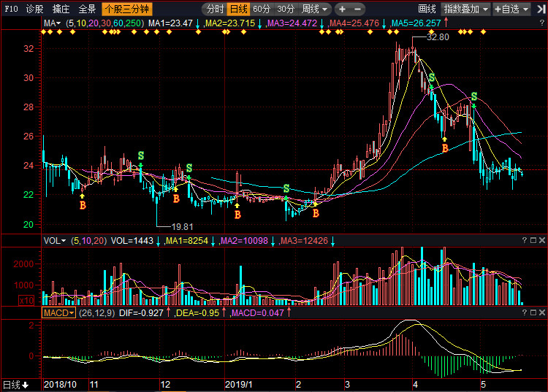Image resolution: width=548 pixels, height=392 pixels.
Task: Click the MA parameters (5,10,20,30,60,250)
Action: (x=104, y=23)
